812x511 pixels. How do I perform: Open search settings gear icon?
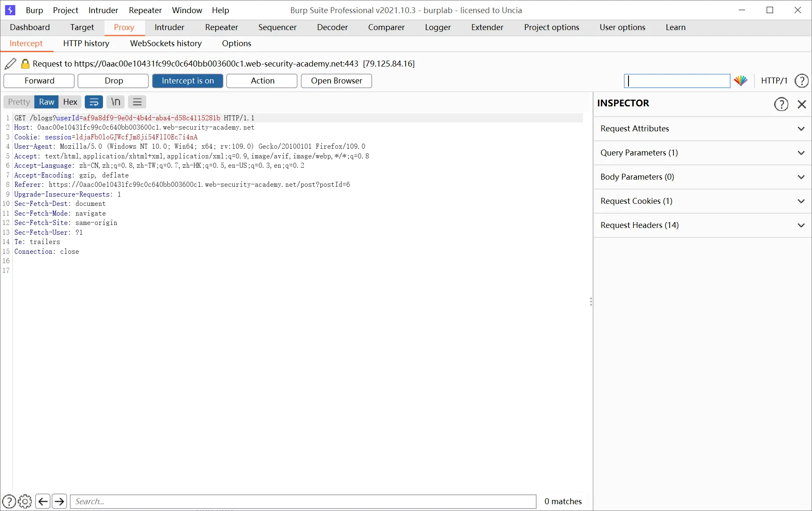tap(25, 501)
